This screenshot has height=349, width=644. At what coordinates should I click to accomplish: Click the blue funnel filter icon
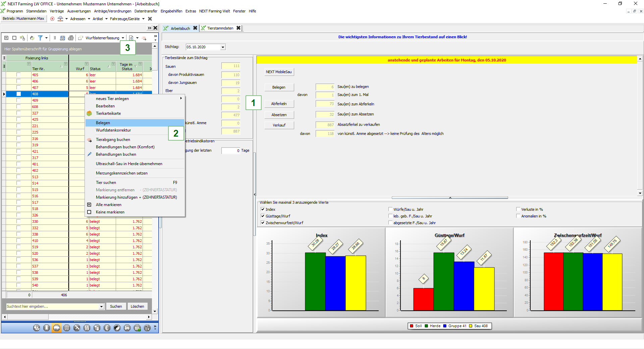[40, 38]
